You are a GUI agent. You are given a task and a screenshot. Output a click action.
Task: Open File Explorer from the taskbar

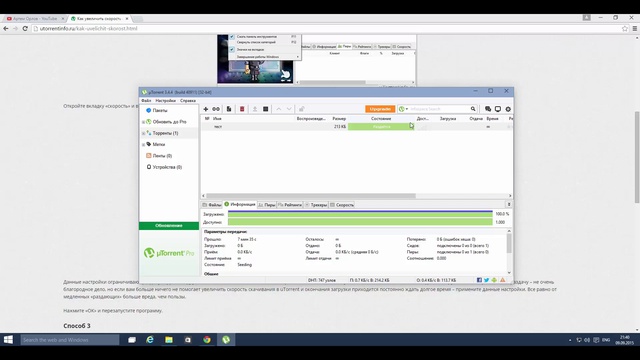tap(169, 340)
